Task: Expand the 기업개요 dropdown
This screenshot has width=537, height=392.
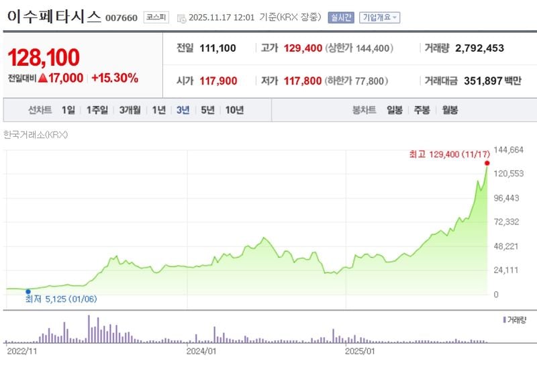Action: (x=379, y=17)
